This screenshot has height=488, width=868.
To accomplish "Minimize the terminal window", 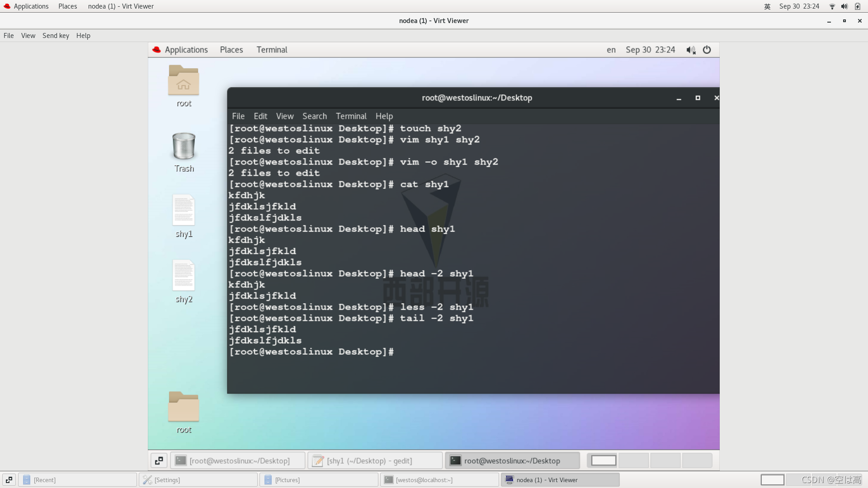I will point(679,98).
